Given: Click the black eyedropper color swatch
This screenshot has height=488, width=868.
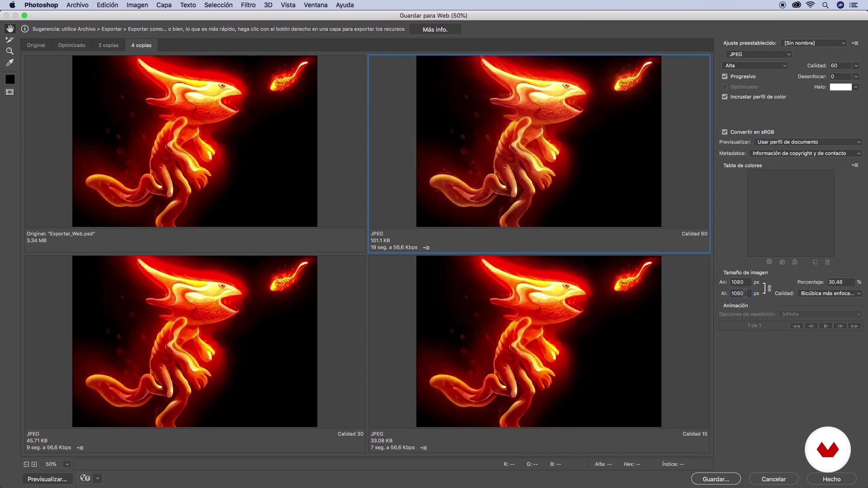Looking at the screenshot, I should (10, 80).
